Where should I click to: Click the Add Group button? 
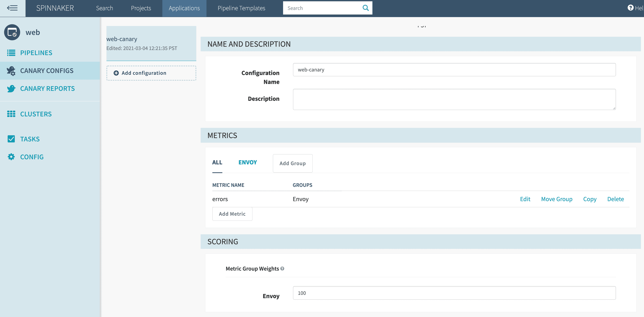click(292, 163)
